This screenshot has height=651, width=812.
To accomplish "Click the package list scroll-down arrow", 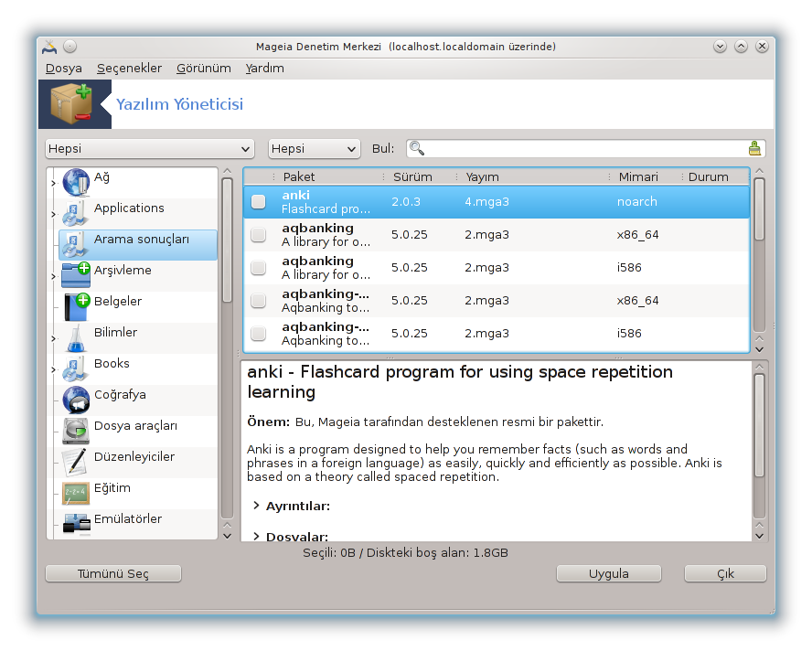I will (x=759, y=349).
